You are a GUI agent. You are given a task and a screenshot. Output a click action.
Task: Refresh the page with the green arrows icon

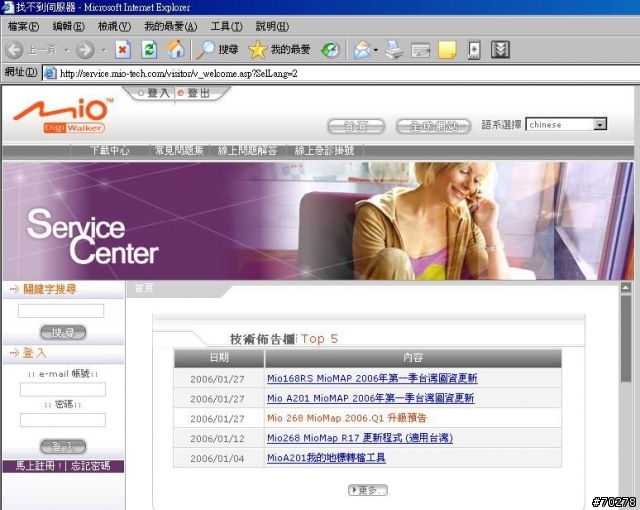pyautogui.click(x=149, y=50)
